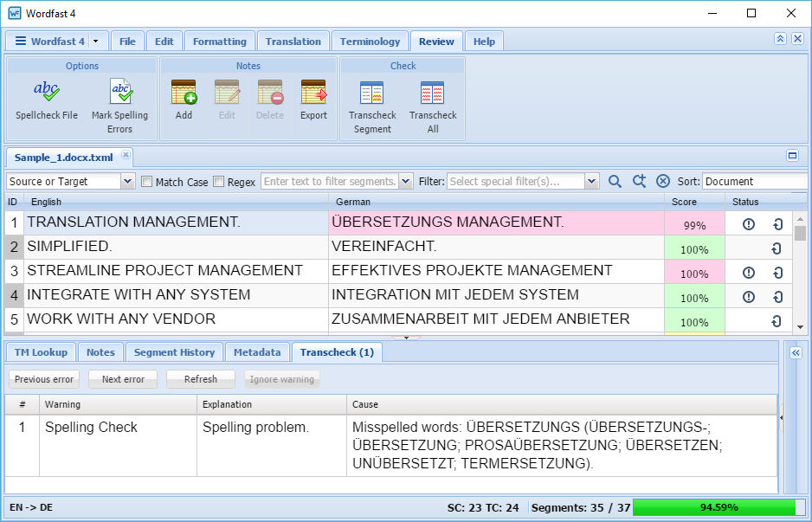The width and height of the screenshot is (812, 522).
Task: Select source segment SIMPLIFIED.
Action: coord(176,247)
